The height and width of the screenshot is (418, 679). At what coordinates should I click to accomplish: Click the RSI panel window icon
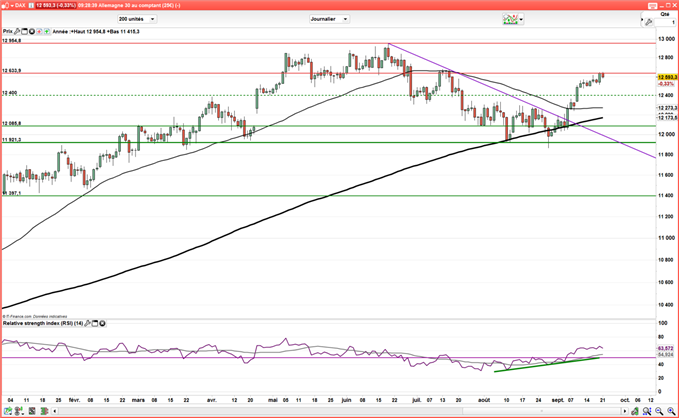coord(95,323)
